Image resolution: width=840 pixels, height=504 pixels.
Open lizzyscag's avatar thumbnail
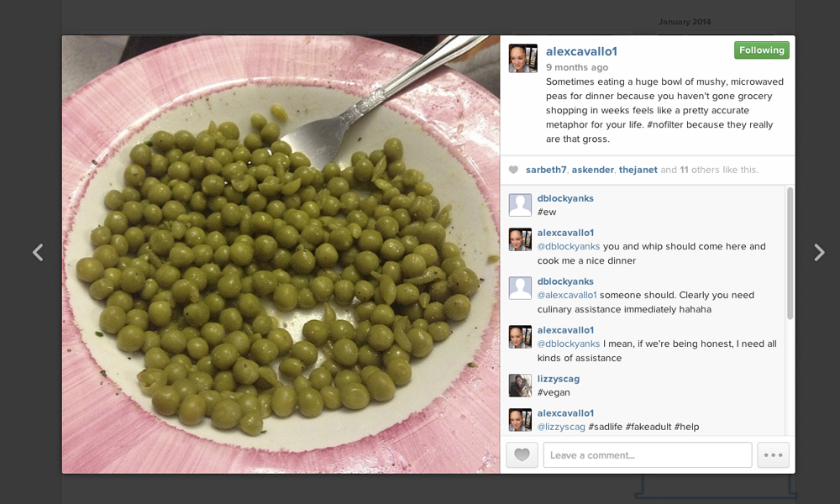(520, 385)
